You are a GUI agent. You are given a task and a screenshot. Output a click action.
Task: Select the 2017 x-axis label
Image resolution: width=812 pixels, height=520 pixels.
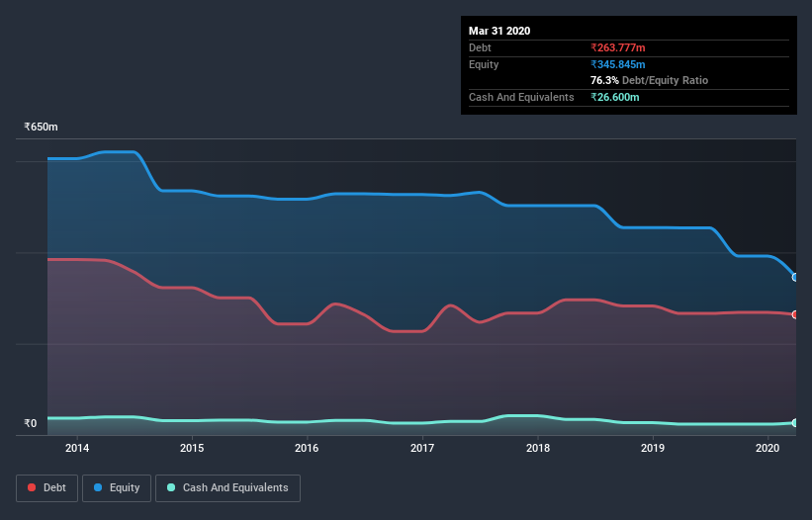coord(422,448)
